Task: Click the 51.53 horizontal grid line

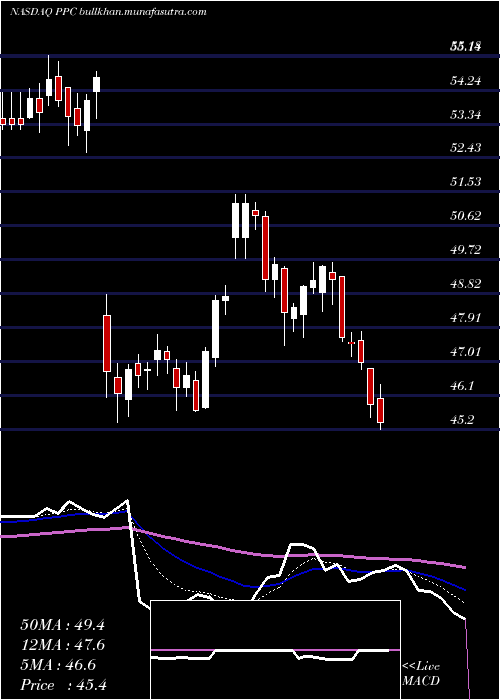Action: tap(250, 192)
